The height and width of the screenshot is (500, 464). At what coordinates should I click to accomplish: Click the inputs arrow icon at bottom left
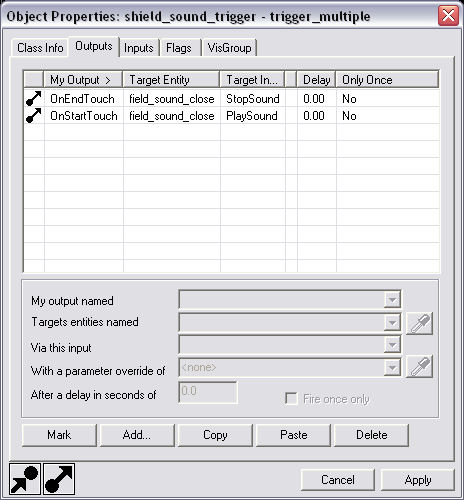coord(25,479)
